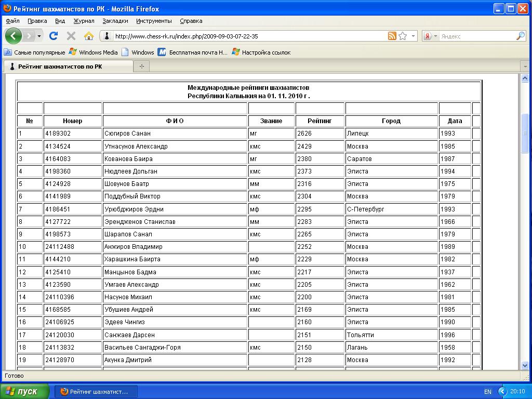Viewport: 532px width, 399px height.
Task: Open the Закладки menu
Action: [x=115, y=21]
